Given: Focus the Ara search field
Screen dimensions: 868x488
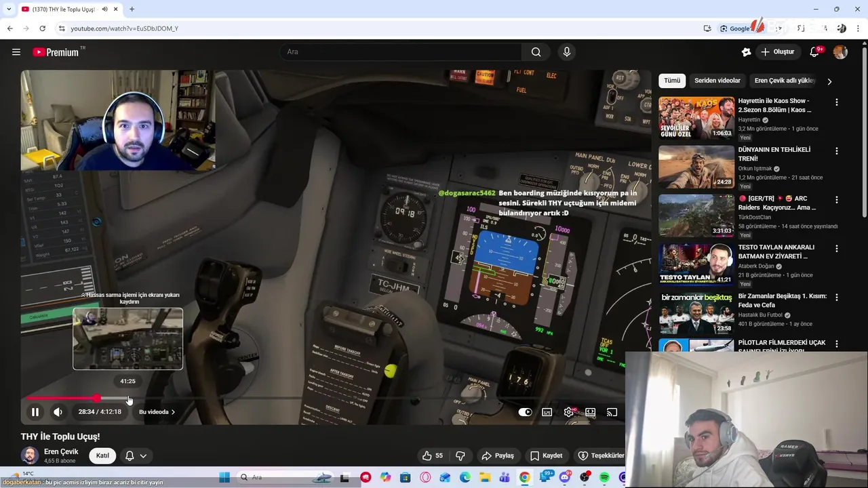Looking at the screenshot, I should click(x=401, y=52).
